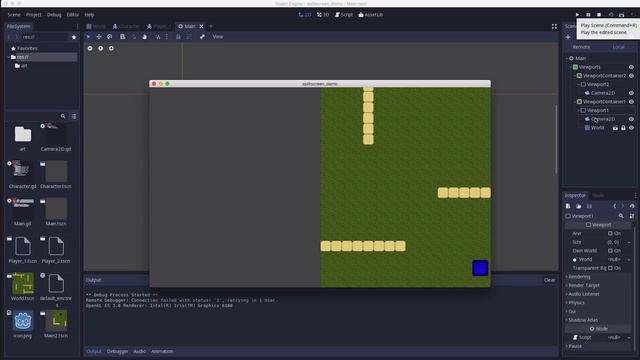Toggle visibility of ViewportContainer1
The image size is (640, 360).
click(631, 102)
